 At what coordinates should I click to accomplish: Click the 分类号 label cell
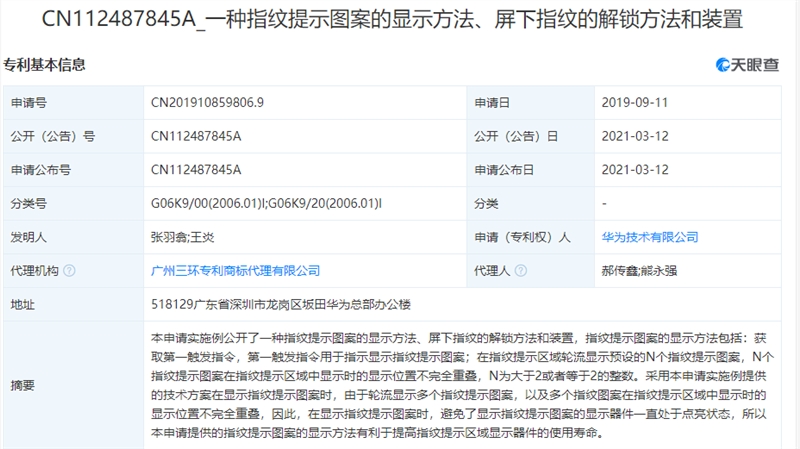coord(73,204)
